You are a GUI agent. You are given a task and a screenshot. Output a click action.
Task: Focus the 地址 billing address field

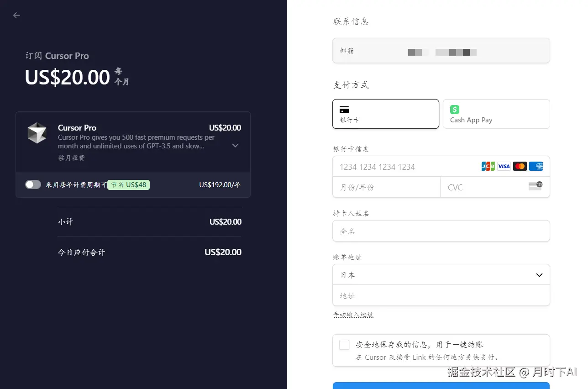pos(441,295)
